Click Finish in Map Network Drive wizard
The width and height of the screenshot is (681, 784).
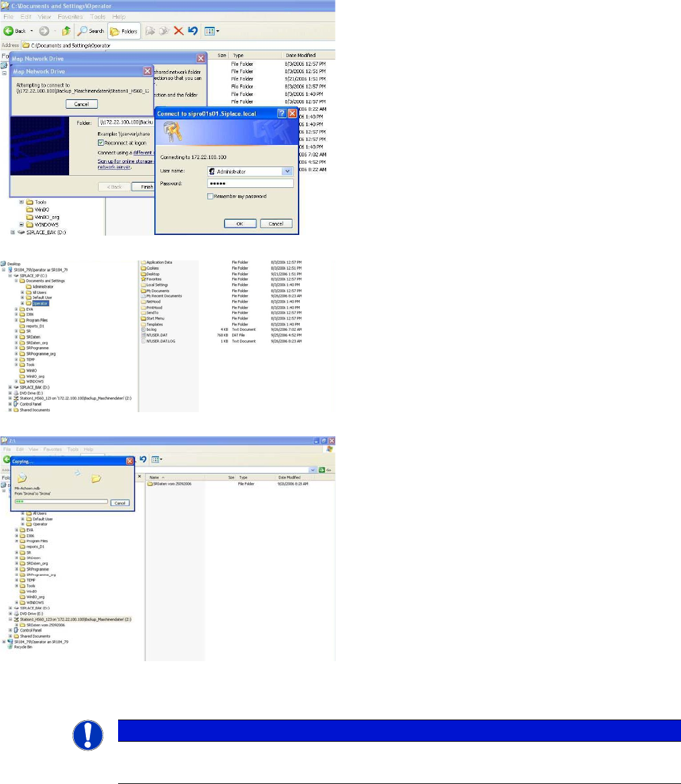pos(143,187)
